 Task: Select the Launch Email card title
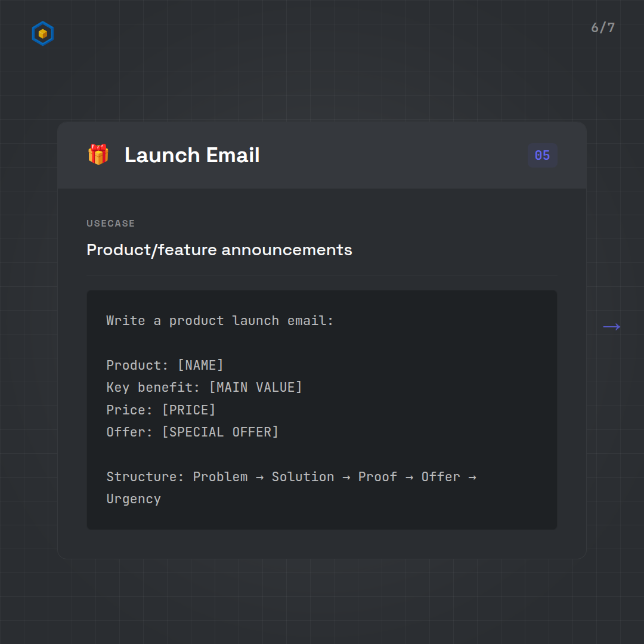[x=192, y=156]
